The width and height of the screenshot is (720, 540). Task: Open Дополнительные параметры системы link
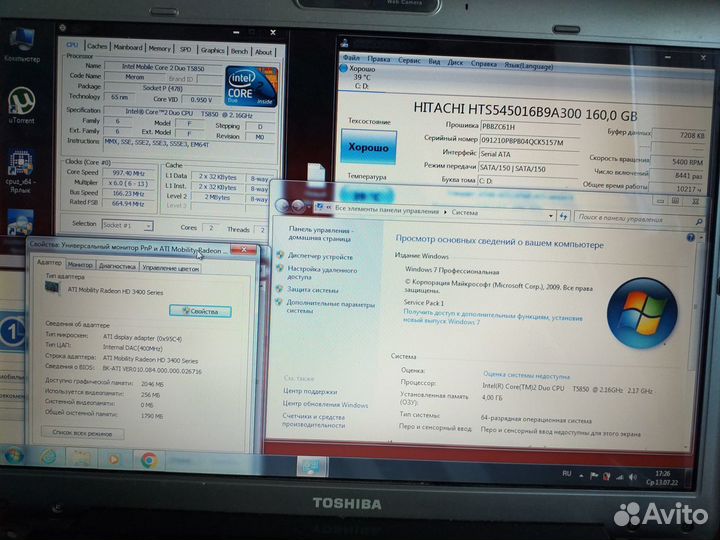pos(330,307)
